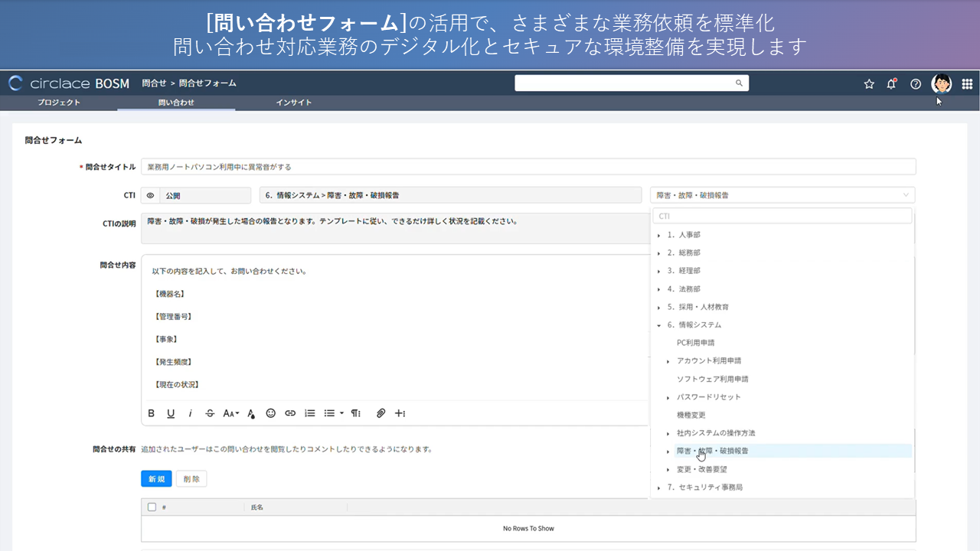Viewport: 980px width, 551px height.
Task: Click the insert link icon
Action: coord(290,413)
